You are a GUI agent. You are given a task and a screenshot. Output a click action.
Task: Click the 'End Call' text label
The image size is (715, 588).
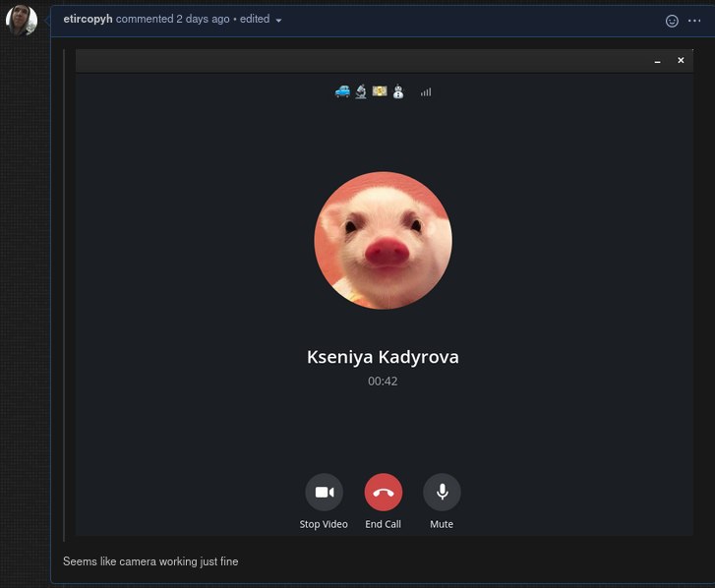(x=383, y=524)
